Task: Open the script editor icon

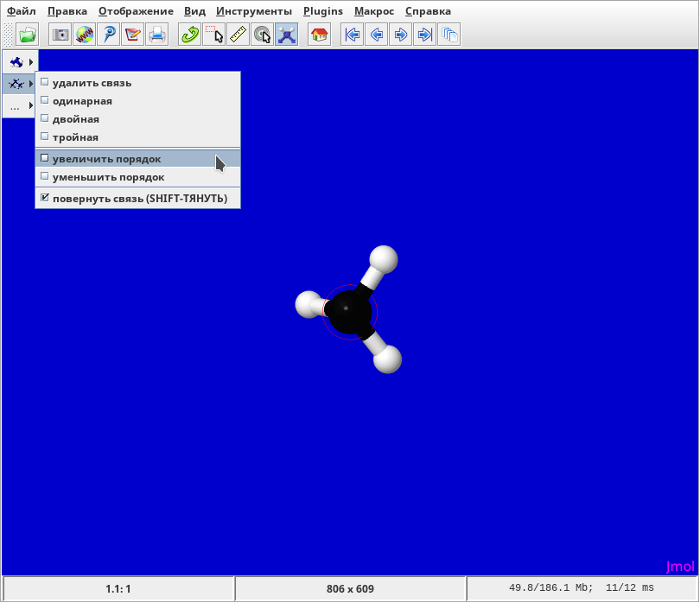Action: click(132, 35)
